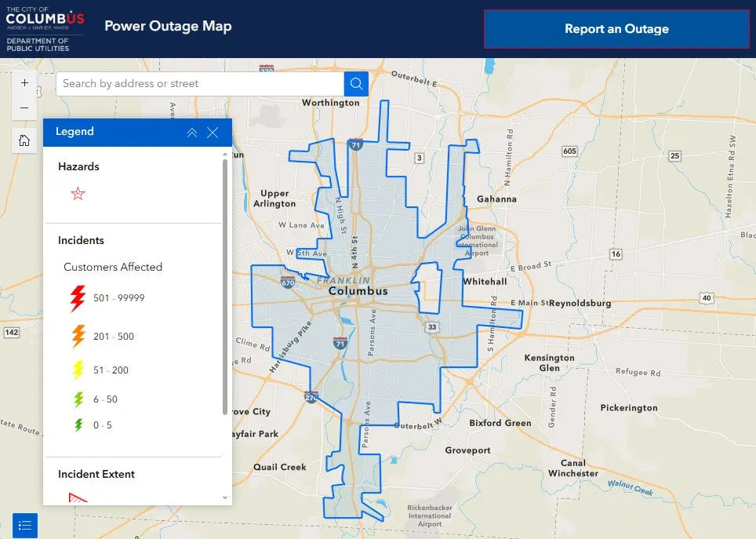Click the Pickerington map label

pyautogui.click(x=629, y=408)
